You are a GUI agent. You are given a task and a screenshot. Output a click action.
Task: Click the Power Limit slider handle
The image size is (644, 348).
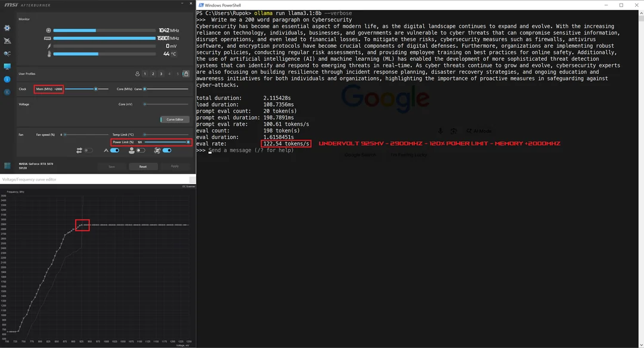click(x=188, y=142)
